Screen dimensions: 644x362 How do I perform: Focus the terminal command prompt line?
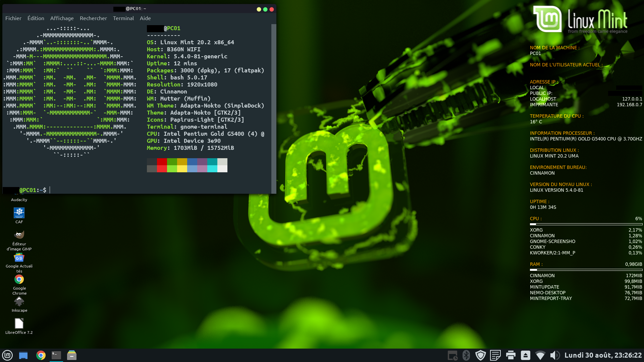tap(137, 190)
